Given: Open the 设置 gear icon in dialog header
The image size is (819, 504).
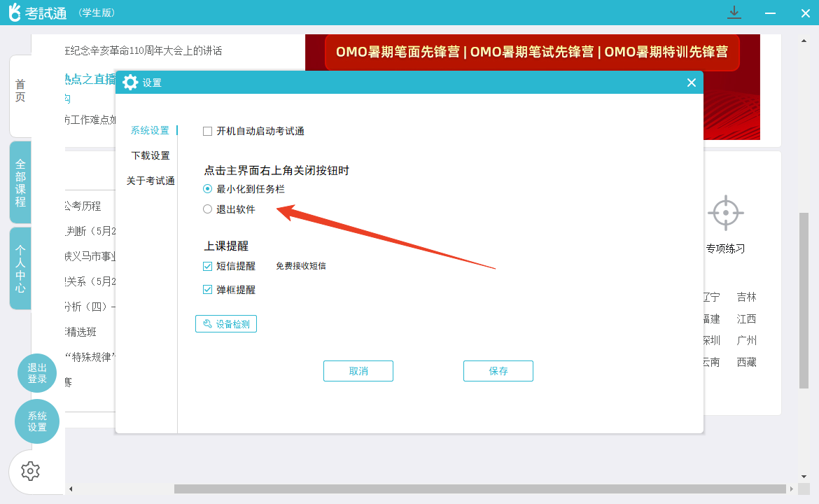Looking at the screenshot, I should pos(130,82).
